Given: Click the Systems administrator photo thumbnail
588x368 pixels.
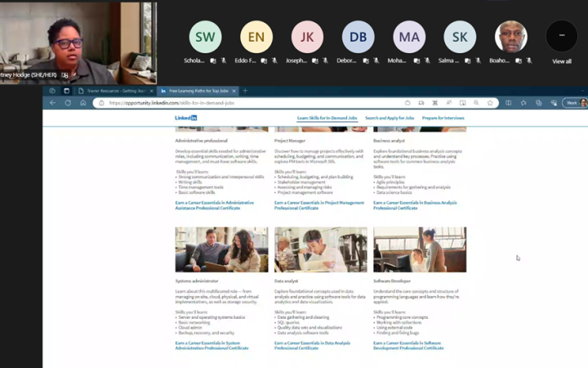Looking at the screenshot, I should point(221,249).
